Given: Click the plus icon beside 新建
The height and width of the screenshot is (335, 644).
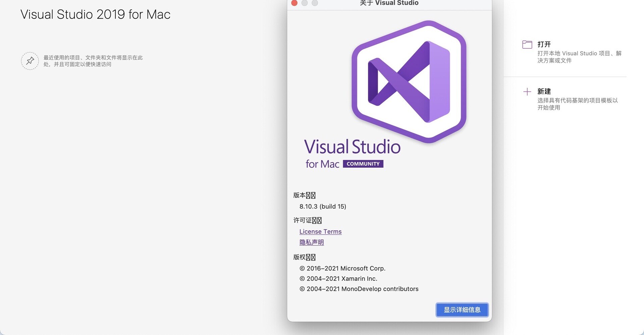Looking at the screenshot, I should coord(527,91).
